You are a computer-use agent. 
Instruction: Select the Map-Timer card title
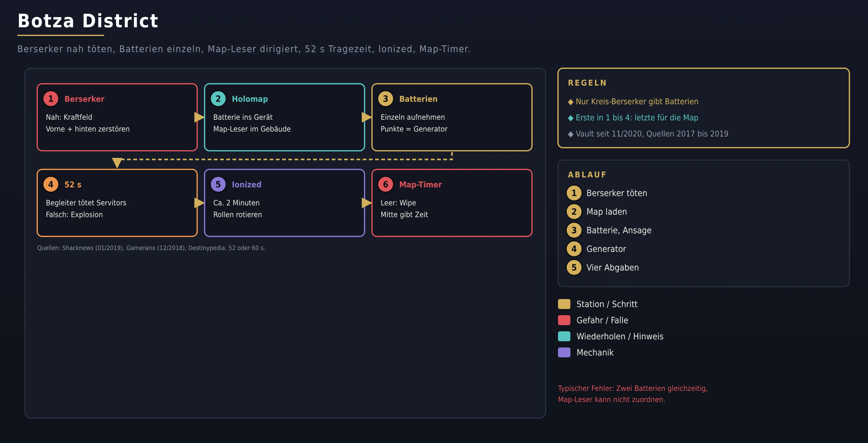(x=420, y=185)
